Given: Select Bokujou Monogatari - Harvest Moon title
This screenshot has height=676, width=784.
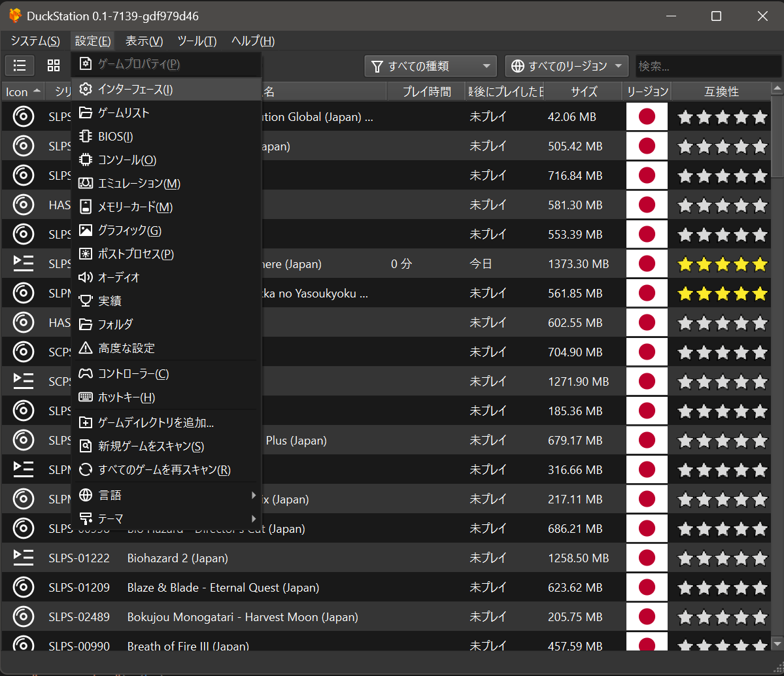Looking at the screenshot, I should tap(243, 617).
